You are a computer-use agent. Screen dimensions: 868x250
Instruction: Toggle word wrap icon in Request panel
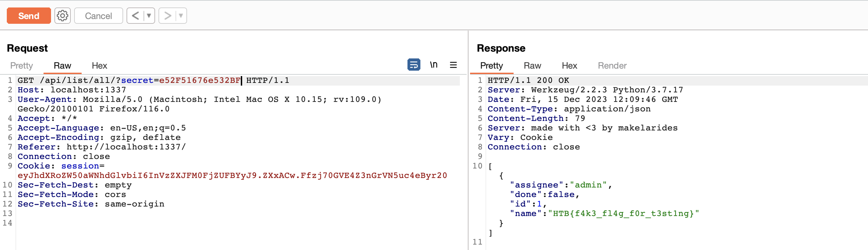pos(414,65)
